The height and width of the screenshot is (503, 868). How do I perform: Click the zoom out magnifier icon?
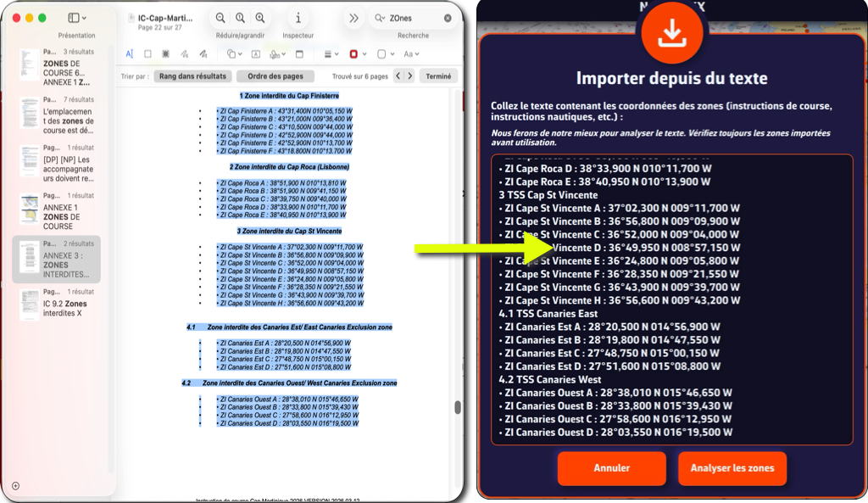pos(220,18)
